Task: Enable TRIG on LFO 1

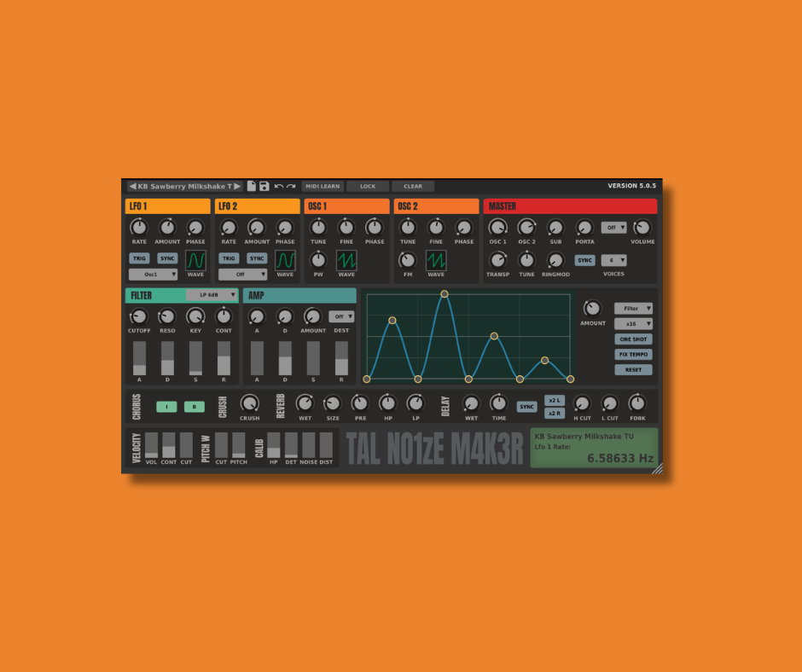Action: point(140,258)
